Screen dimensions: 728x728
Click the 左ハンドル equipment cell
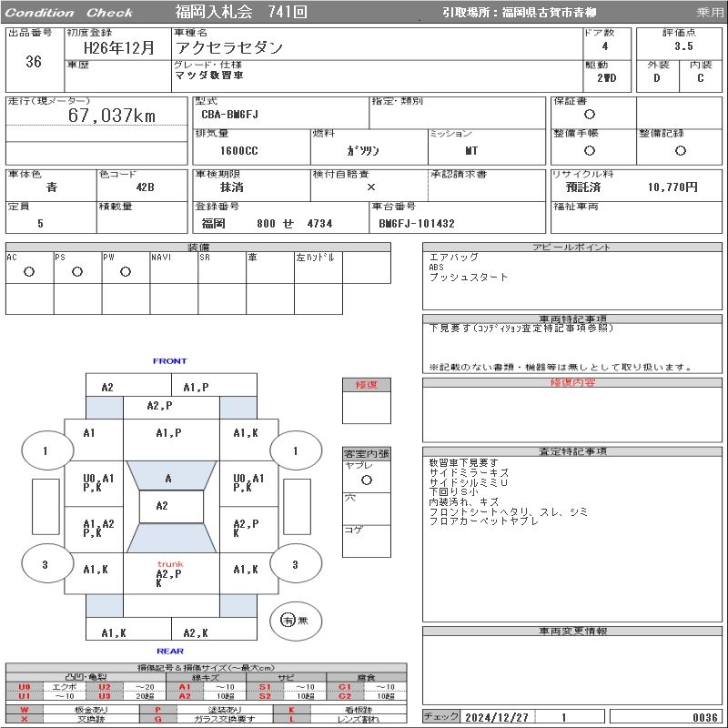coord(318,268)
